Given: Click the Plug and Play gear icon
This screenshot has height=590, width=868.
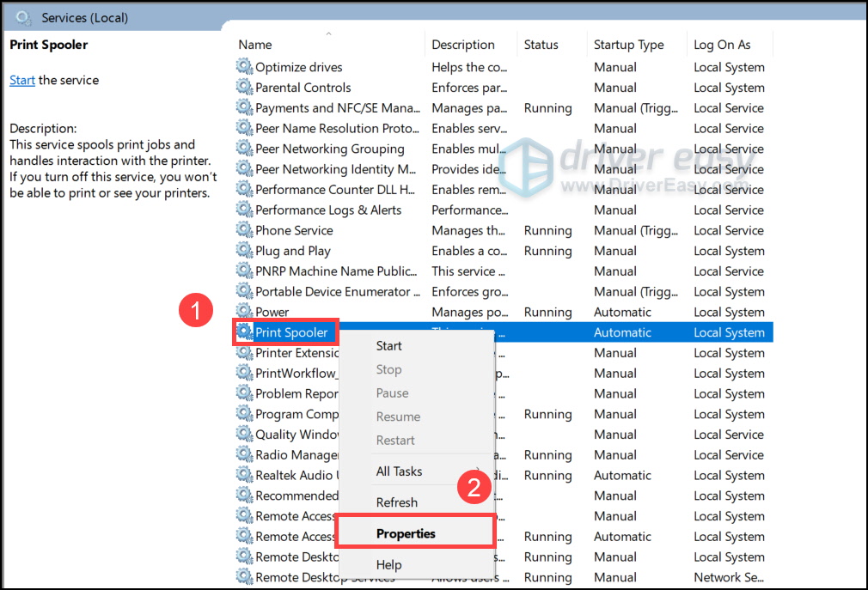Looking at the screenshot, I should click(x=244, y=251).
